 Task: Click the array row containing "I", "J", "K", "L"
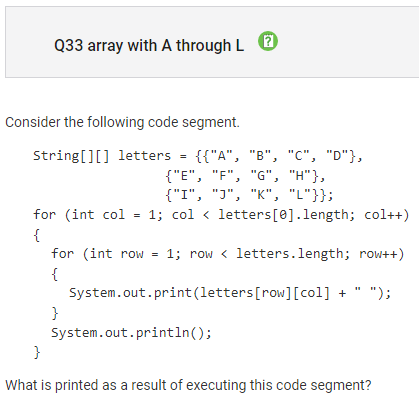[249, 195]
